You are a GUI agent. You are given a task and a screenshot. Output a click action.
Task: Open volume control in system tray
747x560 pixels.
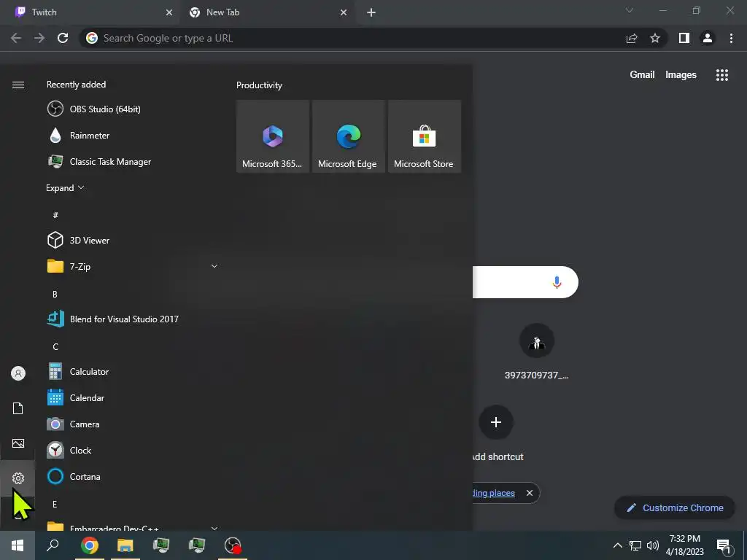pyautogui.click(x=653, y=545)
